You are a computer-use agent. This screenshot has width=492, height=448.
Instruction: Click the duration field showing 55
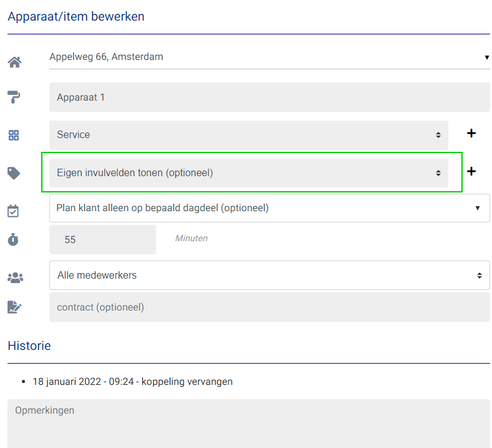tap(102, 239)
